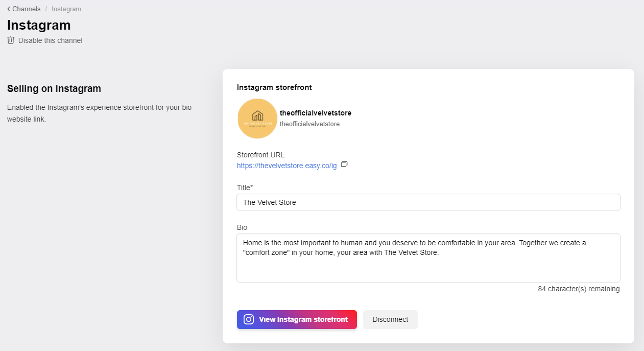Click the Selling on Instagram heading
Screen dimensions: 644x351
pos(54,89)
